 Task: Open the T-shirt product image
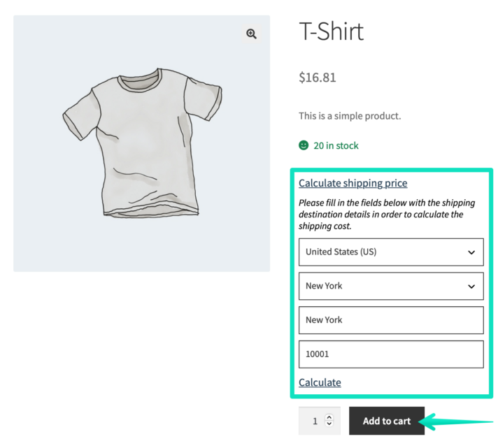(141, 143)
